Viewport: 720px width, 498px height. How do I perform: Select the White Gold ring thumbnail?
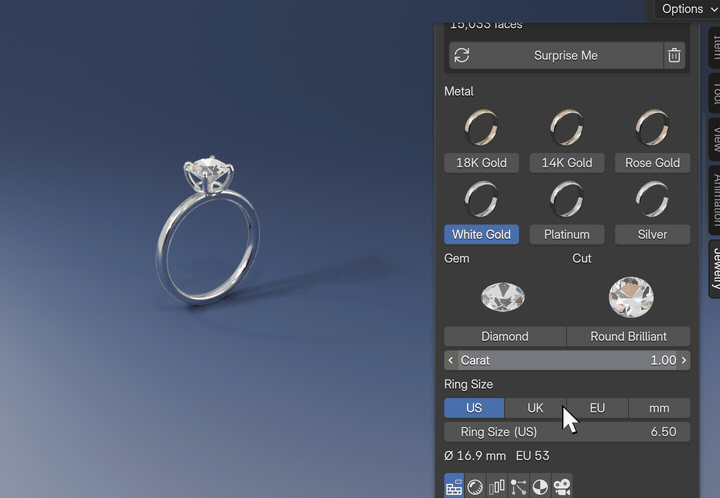pos(481,199)
